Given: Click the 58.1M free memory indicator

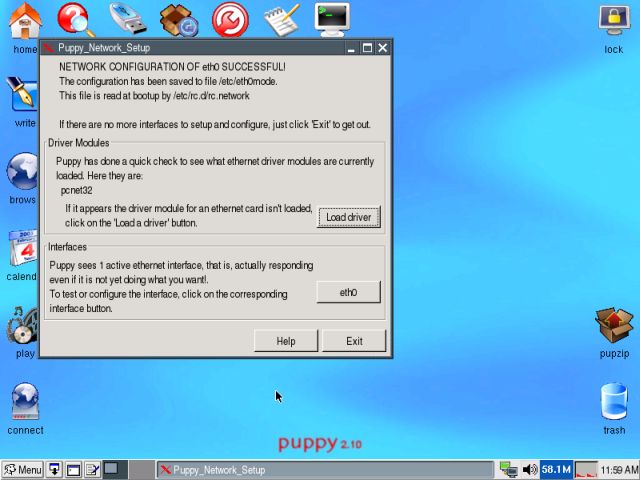Looking at the screenshot, I should point(556,470).
